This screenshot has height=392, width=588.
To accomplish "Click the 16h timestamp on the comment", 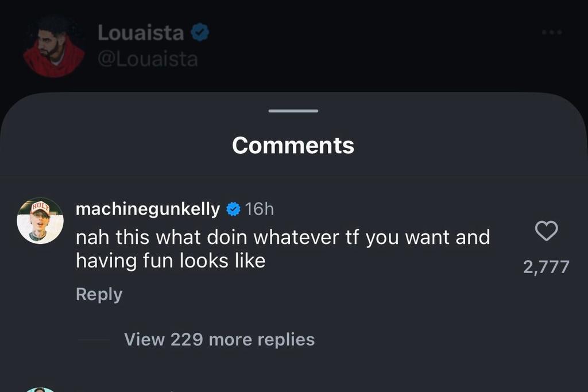I will coord(260,209).
